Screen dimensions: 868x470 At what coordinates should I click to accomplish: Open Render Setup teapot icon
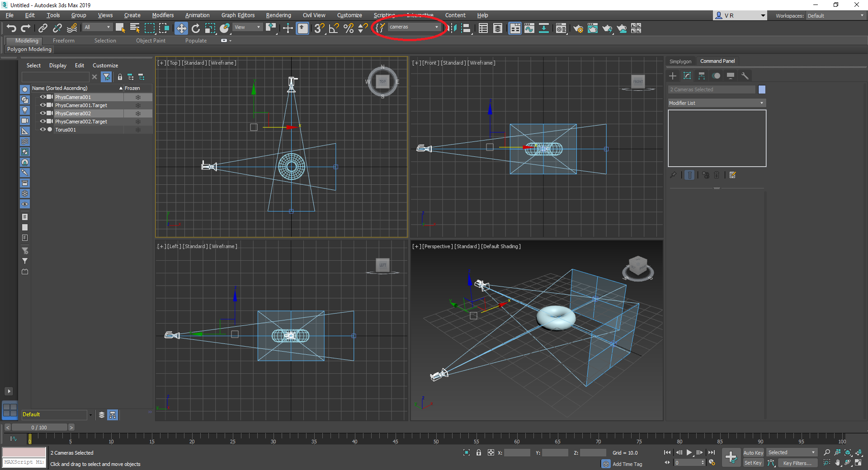578,29
